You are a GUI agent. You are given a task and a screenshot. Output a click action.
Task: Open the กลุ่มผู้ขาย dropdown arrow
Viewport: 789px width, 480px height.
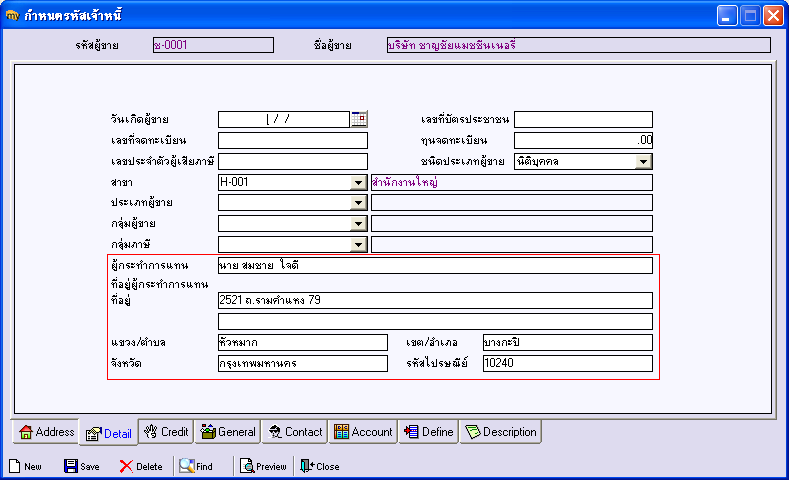tap(358, 223)
